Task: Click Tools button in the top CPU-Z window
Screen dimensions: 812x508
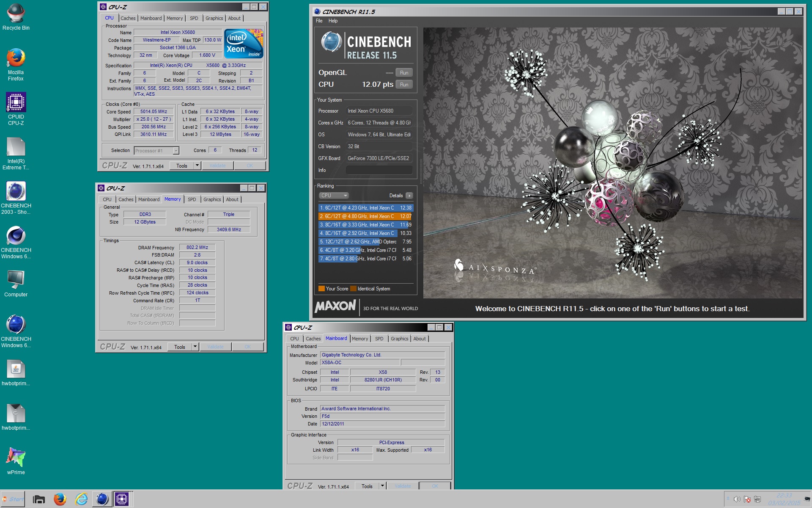Action: (182, 166)
